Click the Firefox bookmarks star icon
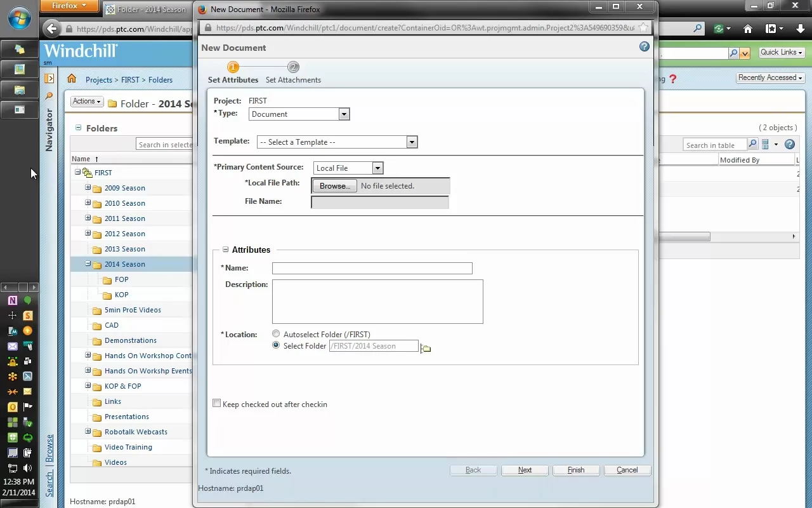The height and width of the screenshot is (508, 812). click(771, 29)
